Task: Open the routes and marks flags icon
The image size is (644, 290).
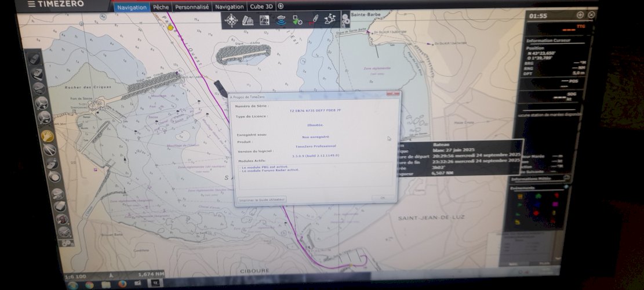Action: click(330, 19)
